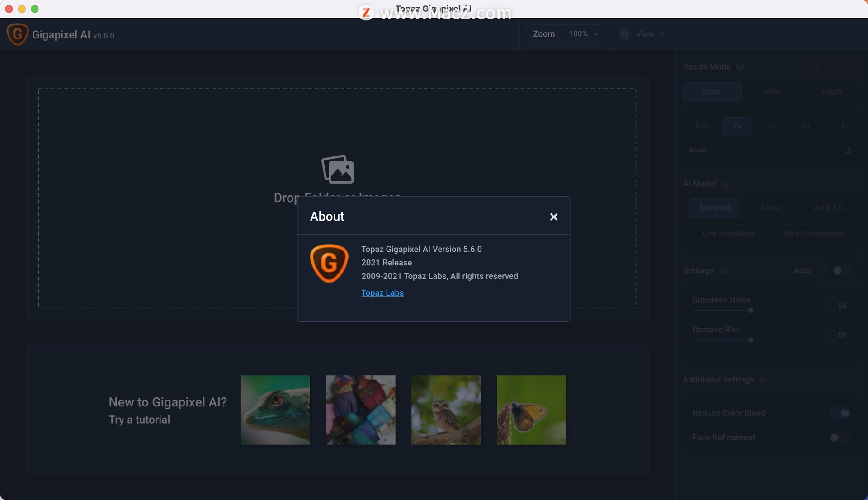
Task: Toggle the Face Refinement switch
Action: (x=840, y=438)
